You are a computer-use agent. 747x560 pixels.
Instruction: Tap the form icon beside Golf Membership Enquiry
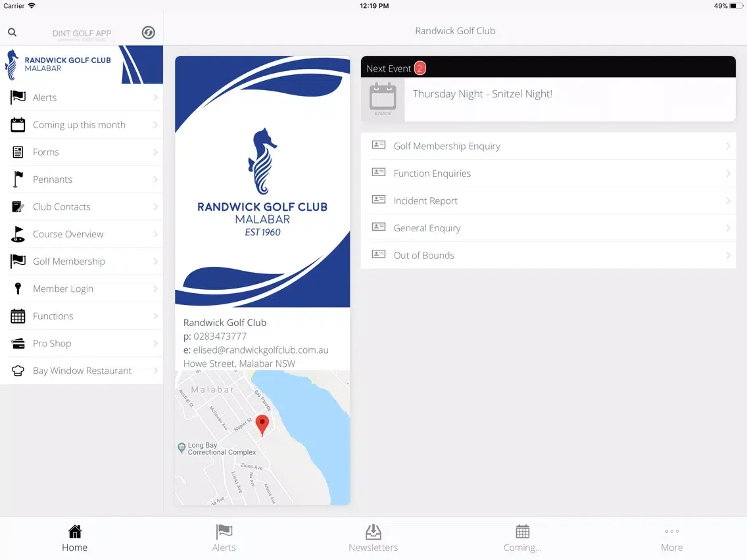click(379, 145)
